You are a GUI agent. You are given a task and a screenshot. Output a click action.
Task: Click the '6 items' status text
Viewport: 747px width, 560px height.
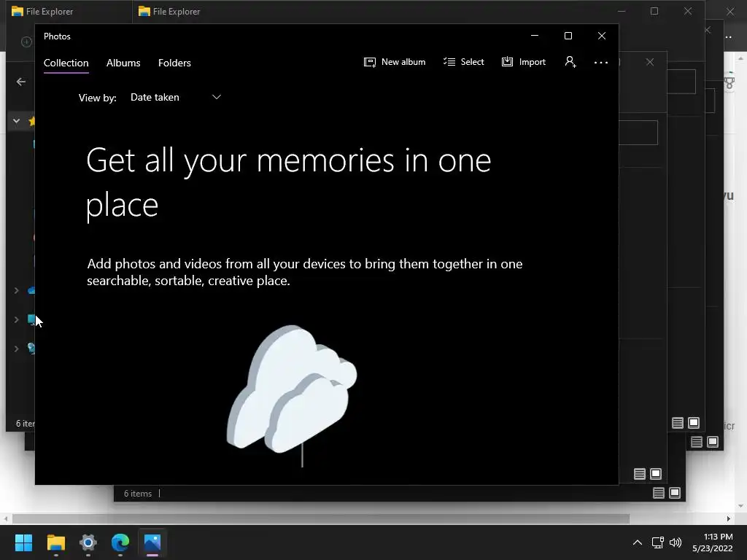click(138, 494)
